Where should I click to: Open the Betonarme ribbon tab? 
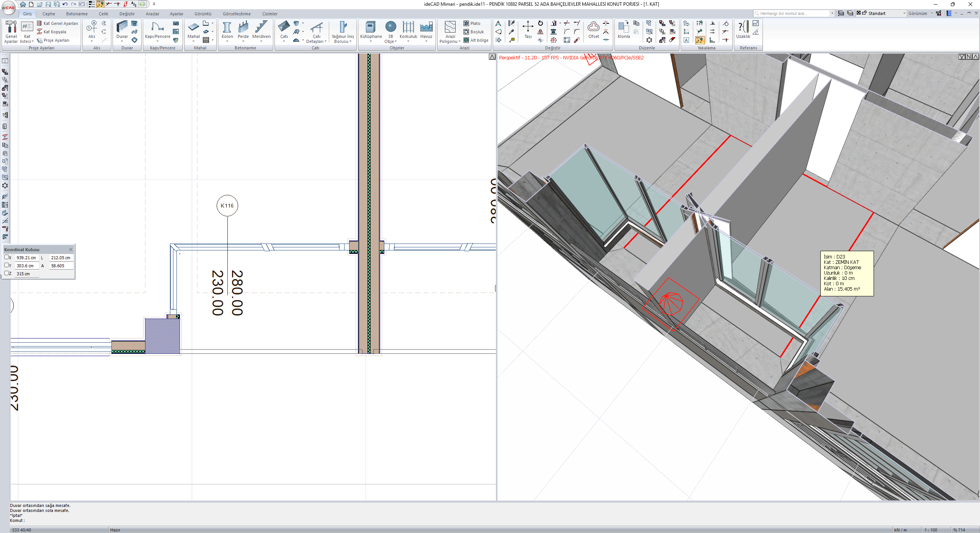pyautogui.click(x=77, y=14)
